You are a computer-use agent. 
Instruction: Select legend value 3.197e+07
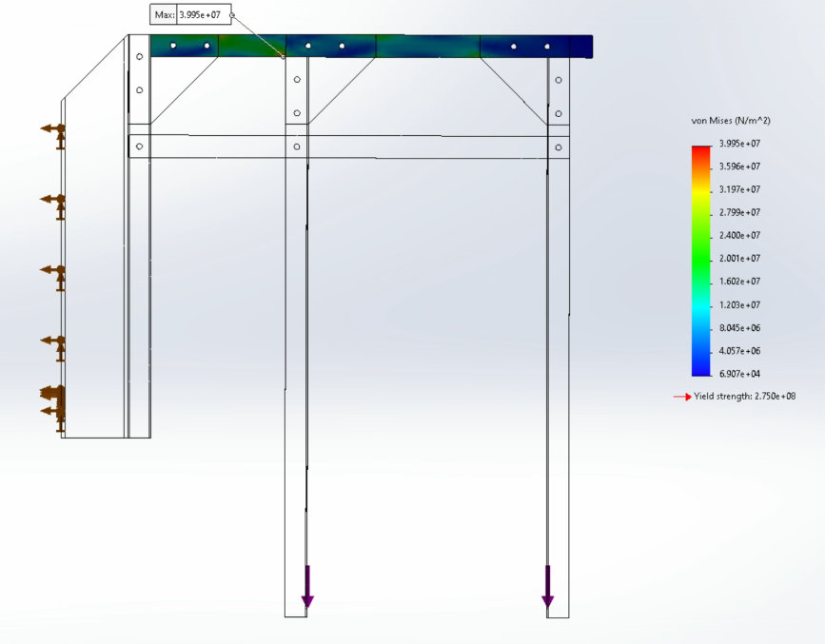(739, 189)
